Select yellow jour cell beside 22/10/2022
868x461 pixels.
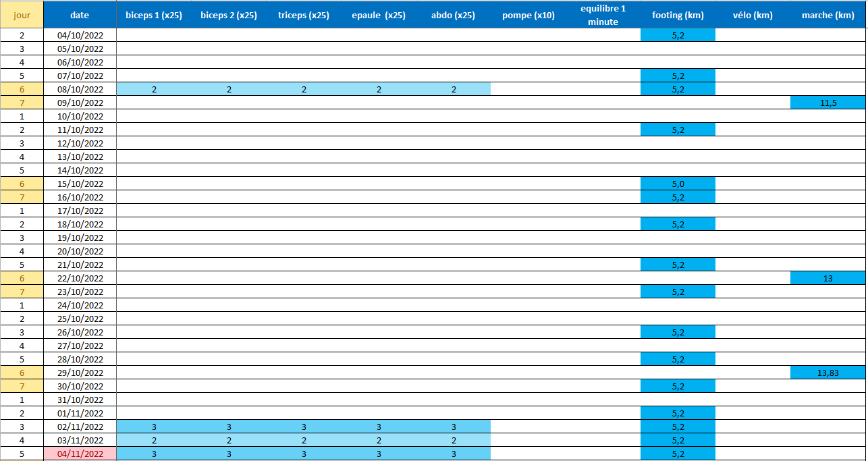22,278
